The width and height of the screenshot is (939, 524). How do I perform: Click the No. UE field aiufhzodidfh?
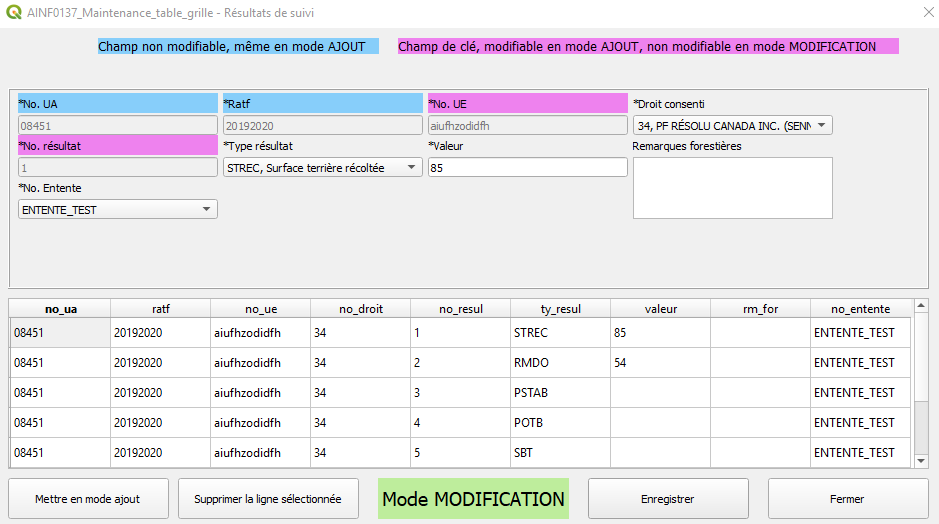pyautogui.click(x=528, y=126)
